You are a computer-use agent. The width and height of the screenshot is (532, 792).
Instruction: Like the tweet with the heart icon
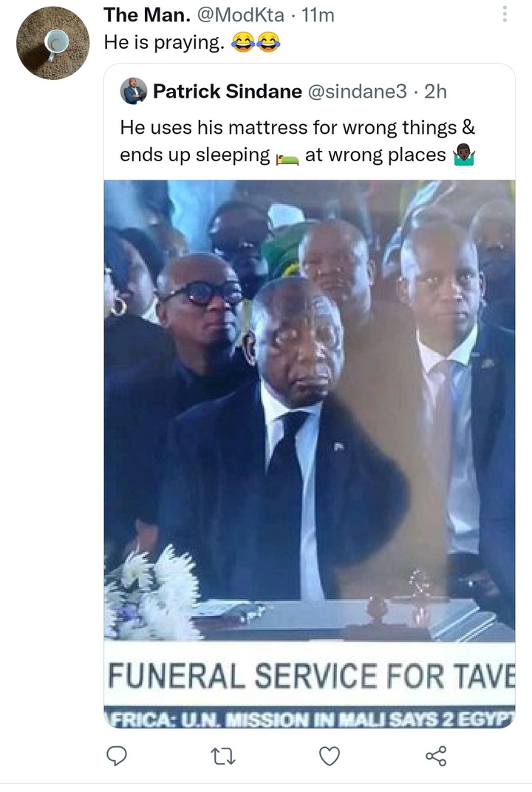pos(329,757)
